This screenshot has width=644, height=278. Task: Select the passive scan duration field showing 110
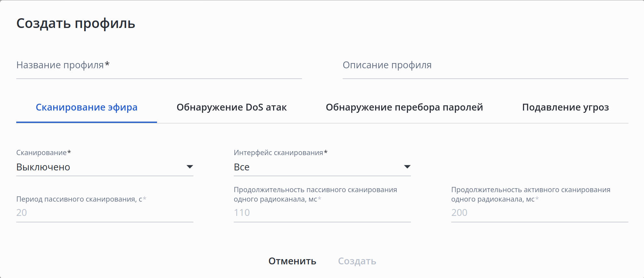tap(322, 213)
